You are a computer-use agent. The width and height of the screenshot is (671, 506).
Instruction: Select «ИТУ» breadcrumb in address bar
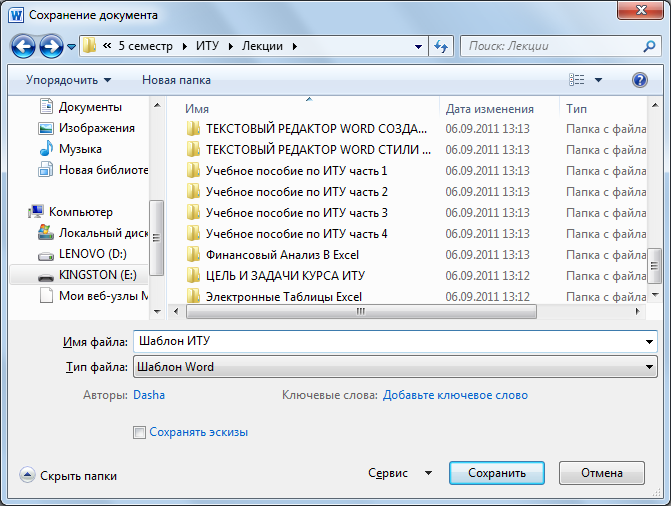[207, 46]
